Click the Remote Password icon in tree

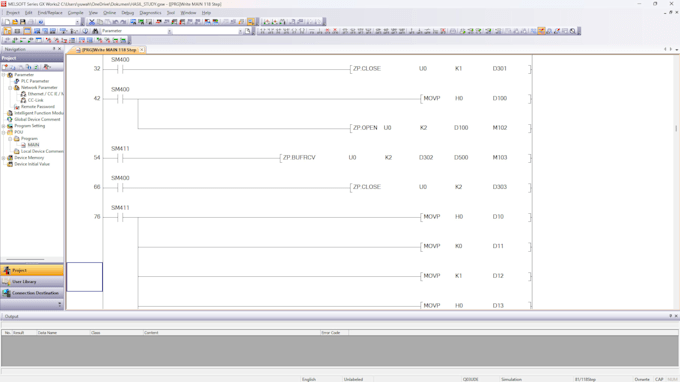pyautogui.click(x=17, y=107)
